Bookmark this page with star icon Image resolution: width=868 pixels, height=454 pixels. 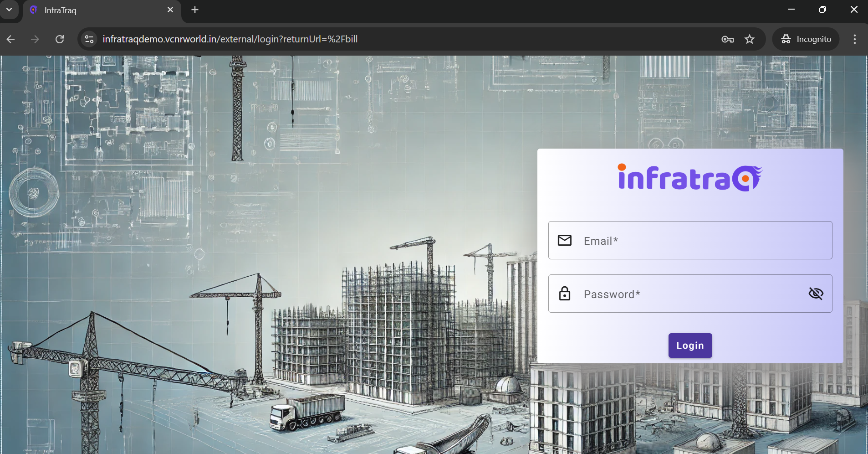(750, 39)
